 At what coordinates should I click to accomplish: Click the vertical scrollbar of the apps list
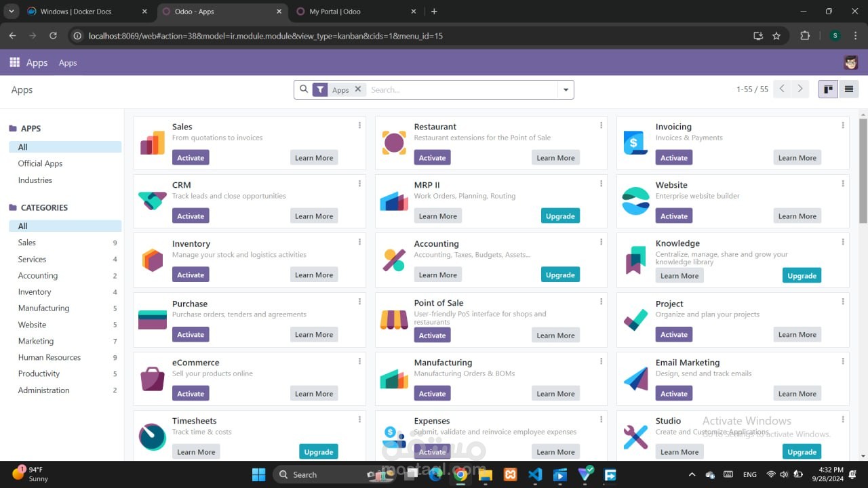[x=863, y=169]
